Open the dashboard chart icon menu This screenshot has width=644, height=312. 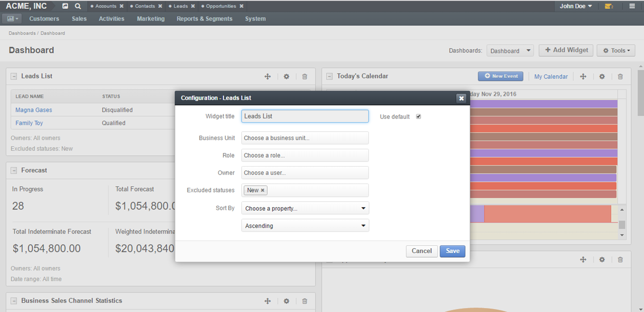[x=13, y=19]
